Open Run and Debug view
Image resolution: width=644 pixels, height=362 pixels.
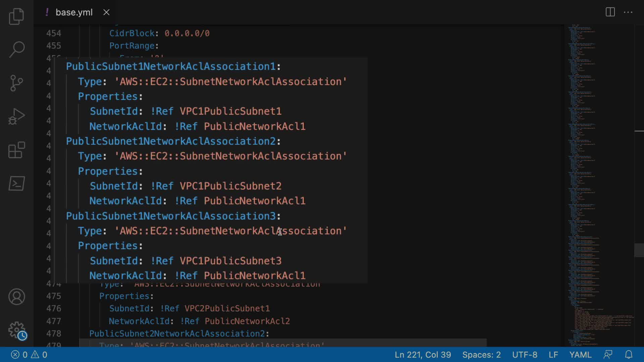point(16,116)
